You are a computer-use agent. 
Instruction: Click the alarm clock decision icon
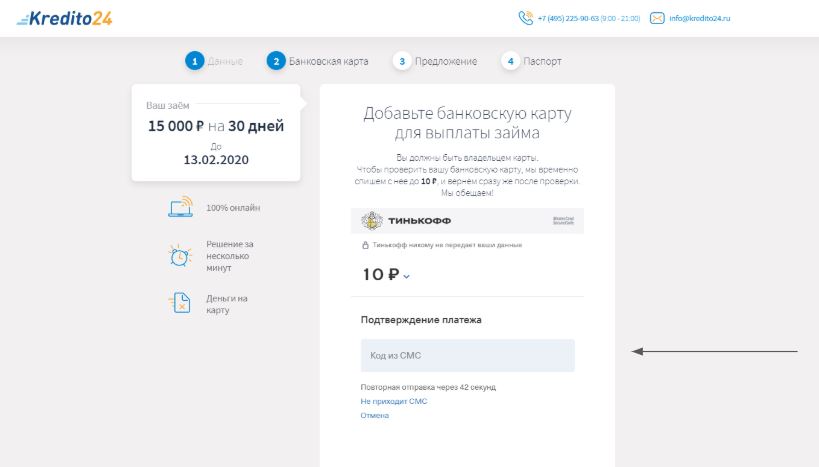(180, 255)
